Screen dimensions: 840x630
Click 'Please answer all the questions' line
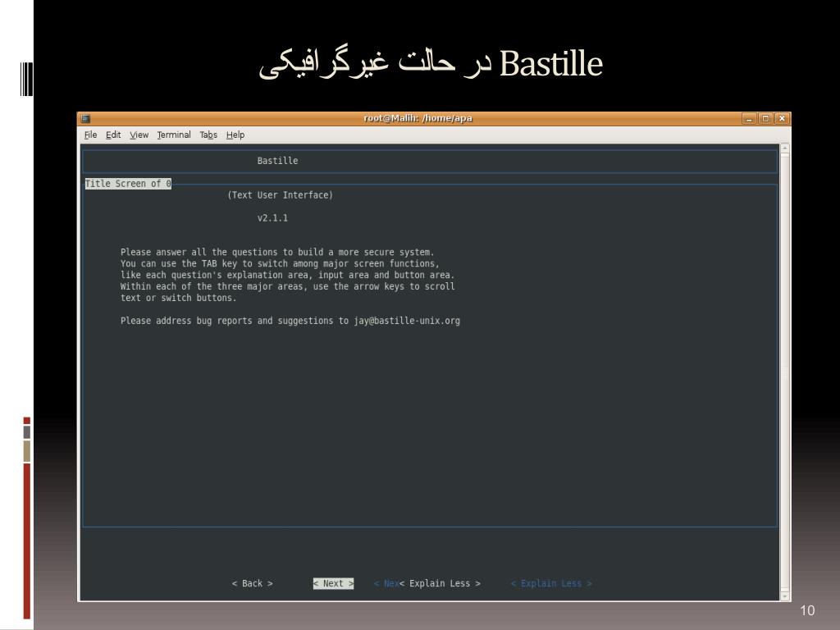[x=277, y=253]
